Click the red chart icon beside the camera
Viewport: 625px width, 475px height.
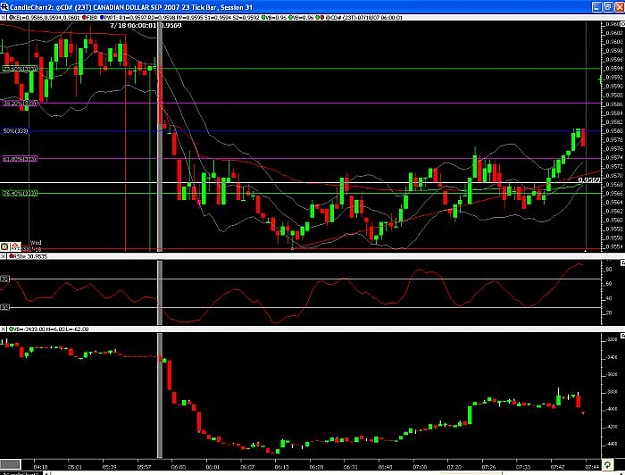click(x=15, y=247)
